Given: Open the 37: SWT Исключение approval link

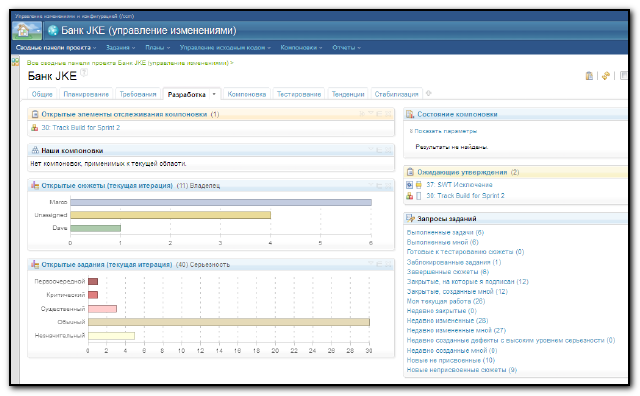Looking at the screenshot, I should (x=459, y=185).
